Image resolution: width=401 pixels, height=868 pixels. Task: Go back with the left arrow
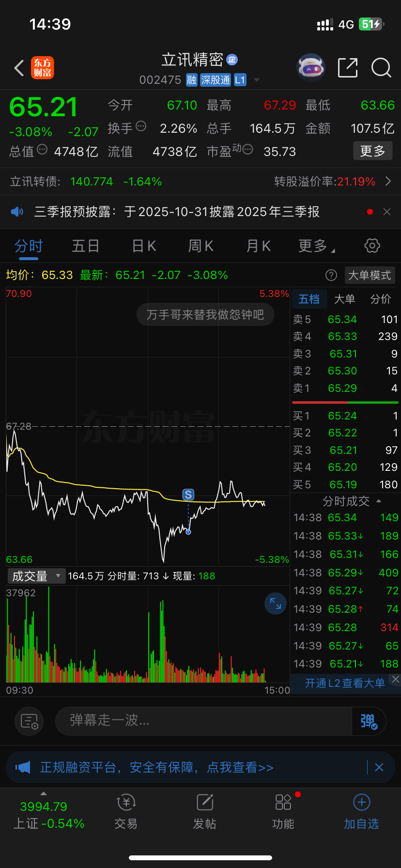coord(19,68)
